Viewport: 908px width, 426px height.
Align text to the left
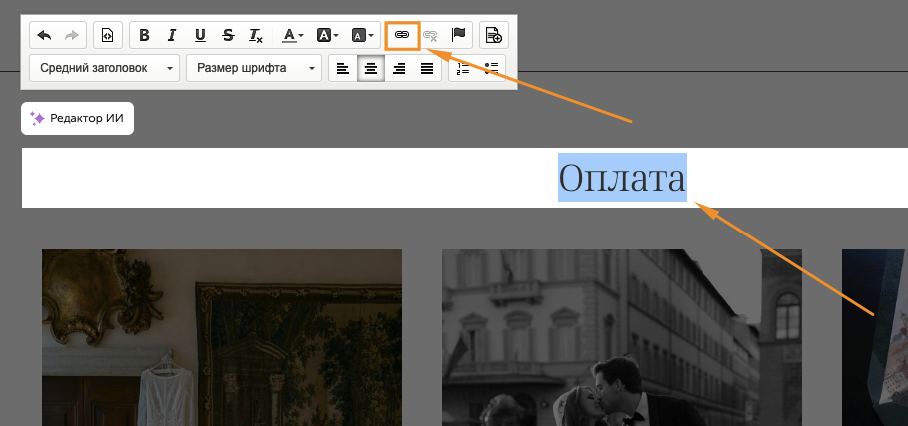point(343,68)
